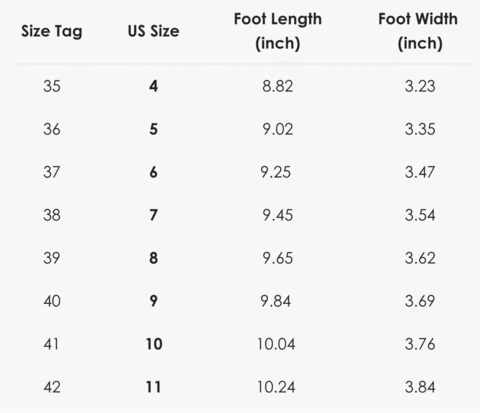Select size tag 41 cell
Viewport: 480px width, 413px height.
tap(51, 344)
